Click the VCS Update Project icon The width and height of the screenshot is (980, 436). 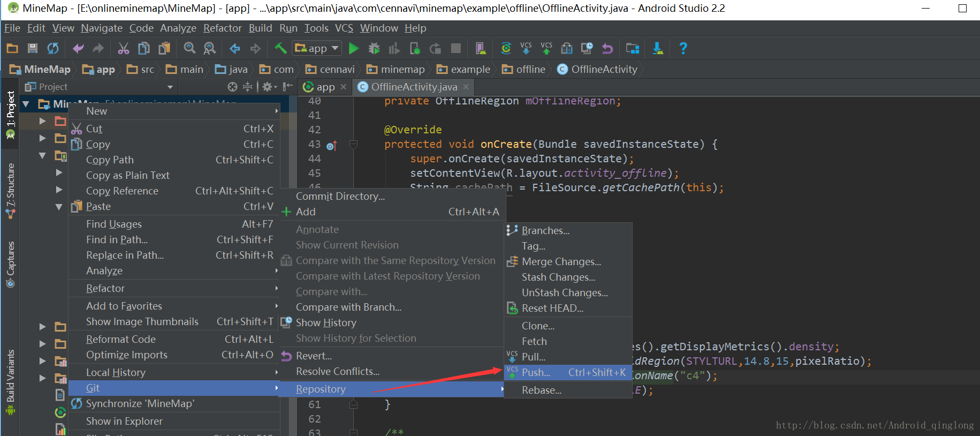[526, 49]
